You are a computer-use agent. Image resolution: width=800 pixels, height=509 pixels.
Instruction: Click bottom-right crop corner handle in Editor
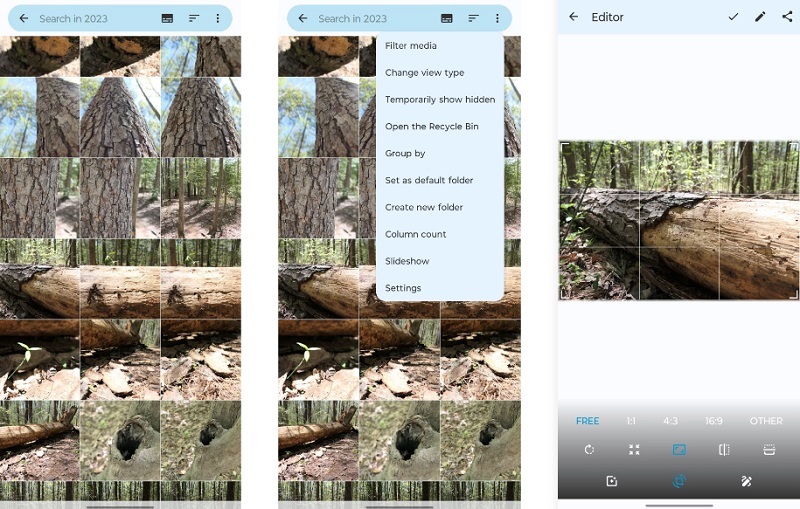click(x=793, y=294)
